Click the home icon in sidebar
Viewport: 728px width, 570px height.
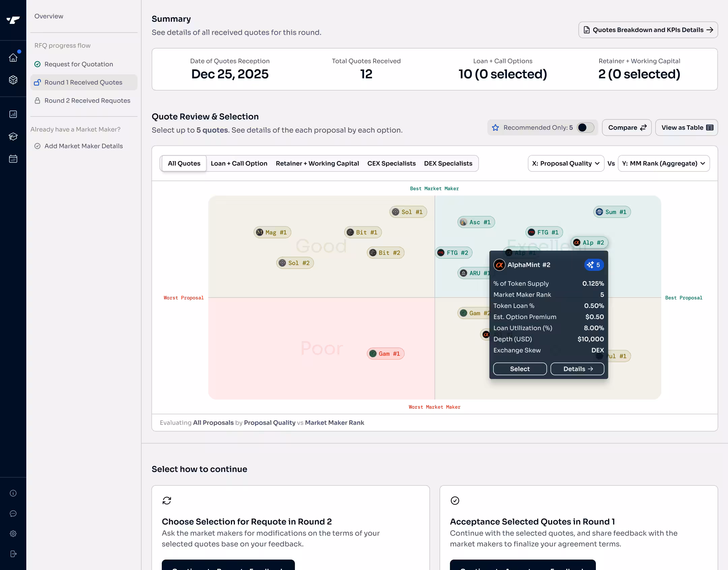(13, 58)
